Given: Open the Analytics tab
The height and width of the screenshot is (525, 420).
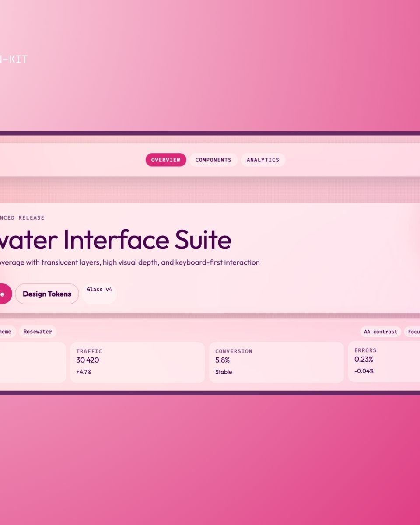Looking at the screenshot, I should coord(263,160).
